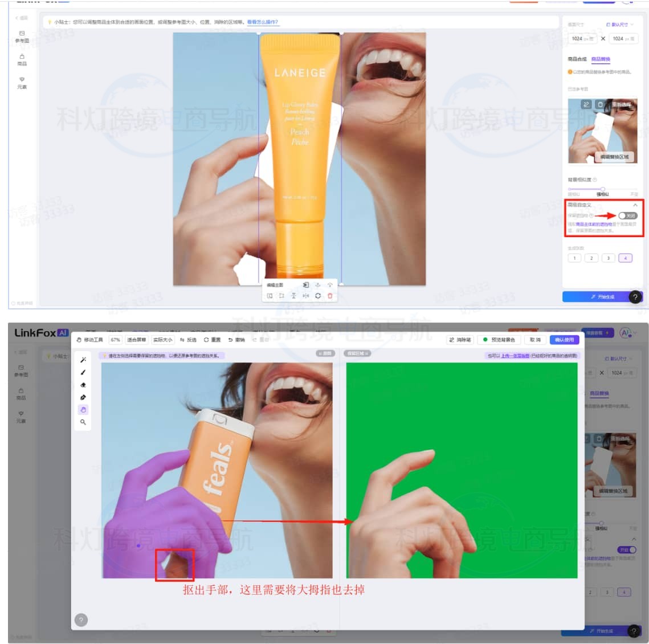649x644 pixels.
Task: Select the brush tool in the editor
Action: [x=83, y=372]
